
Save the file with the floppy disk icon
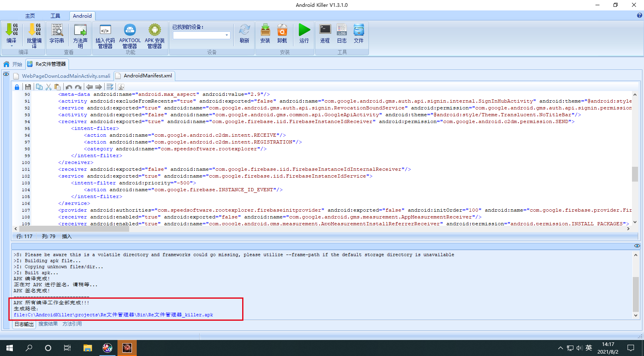coord(28,87)
